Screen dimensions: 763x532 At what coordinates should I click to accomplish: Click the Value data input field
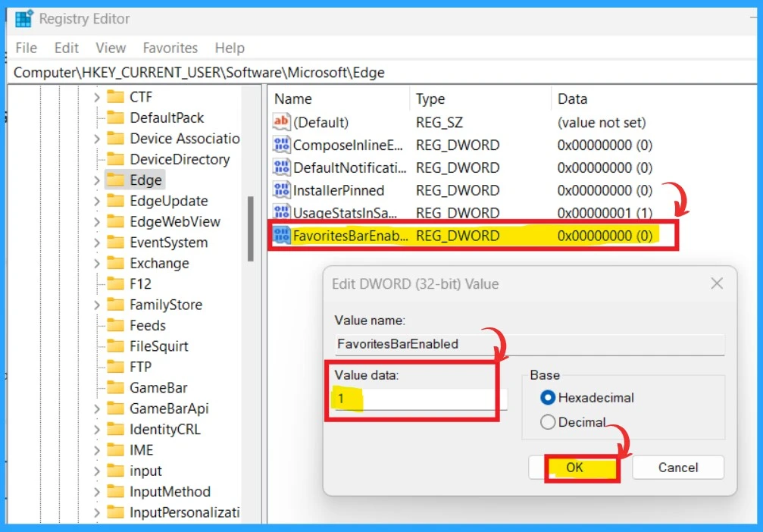(x=420, y=399)
